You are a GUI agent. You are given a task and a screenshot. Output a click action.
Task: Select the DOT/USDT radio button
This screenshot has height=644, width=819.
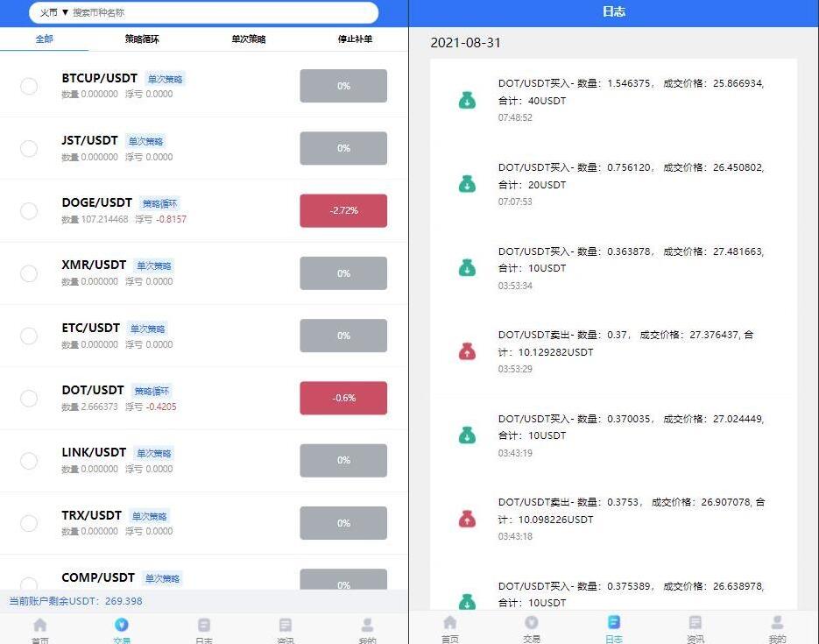click(x=29, y=399)
